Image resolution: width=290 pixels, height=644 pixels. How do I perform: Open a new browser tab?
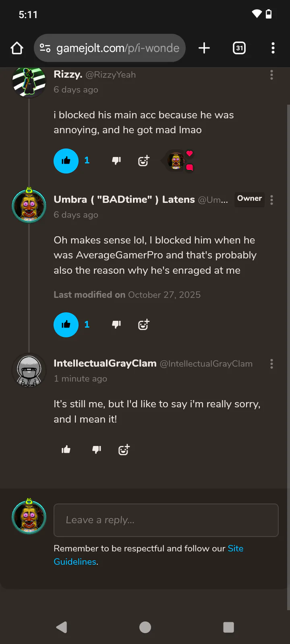(204, 48)
